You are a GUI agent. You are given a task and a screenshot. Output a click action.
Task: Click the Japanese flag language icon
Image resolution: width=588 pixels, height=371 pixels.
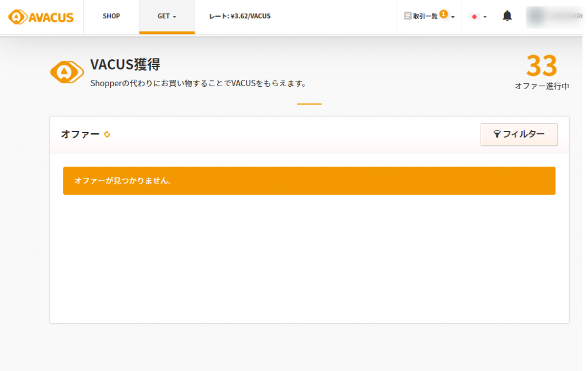pos(474,17)
